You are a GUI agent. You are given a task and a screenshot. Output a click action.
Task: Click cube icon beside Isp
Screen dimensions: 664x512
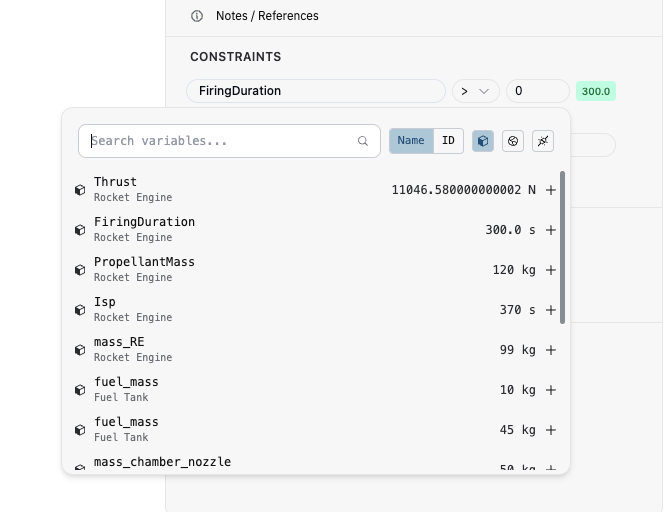80,310
